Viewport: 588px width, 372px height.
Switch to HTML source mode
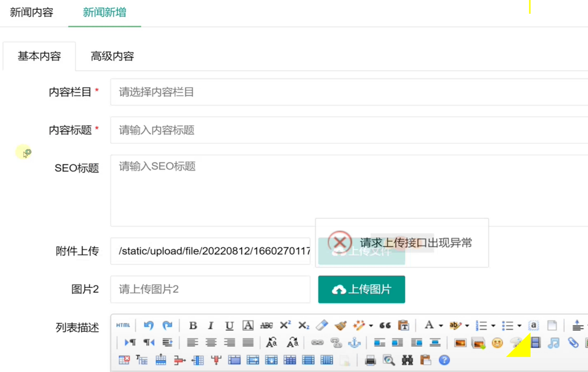click(123, 325)
